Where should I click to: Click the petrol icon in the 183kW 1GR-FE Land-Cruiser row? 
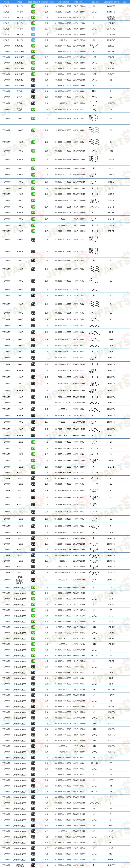pos(33,627)
